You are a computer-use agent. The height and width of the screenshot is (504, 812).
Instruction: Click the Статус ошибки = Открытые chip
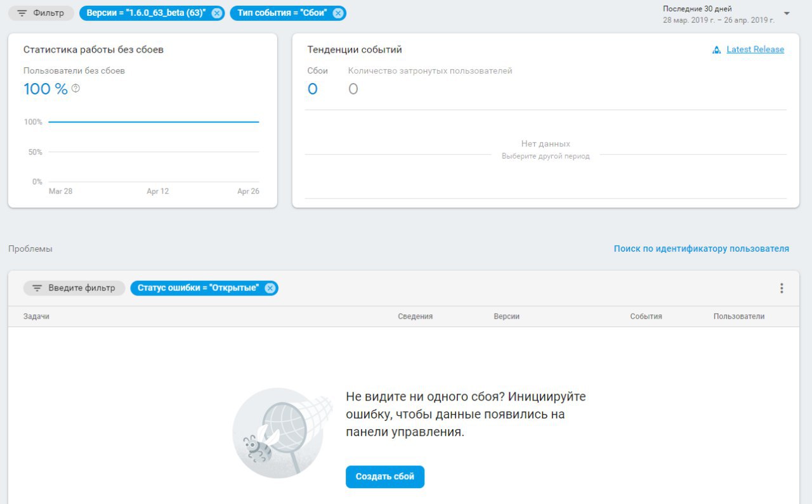pos(204,288)
